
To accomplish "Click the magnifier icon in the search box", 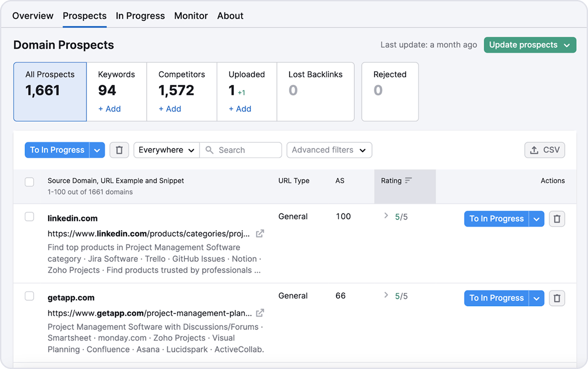I will click(x=209, y=150).
